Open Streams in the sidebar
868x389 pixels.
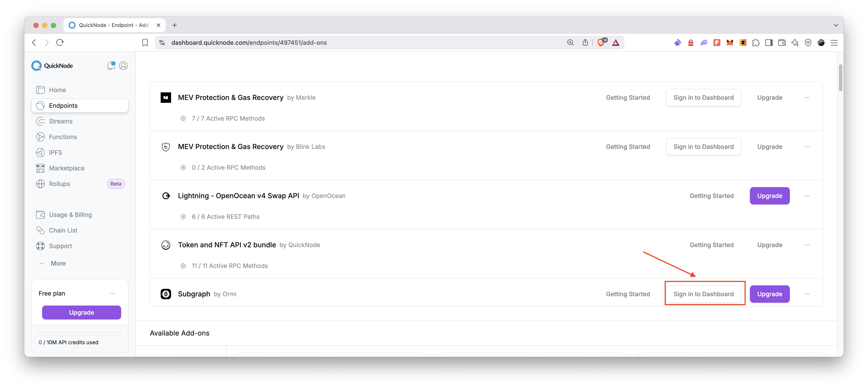click(x=80, y=121)
